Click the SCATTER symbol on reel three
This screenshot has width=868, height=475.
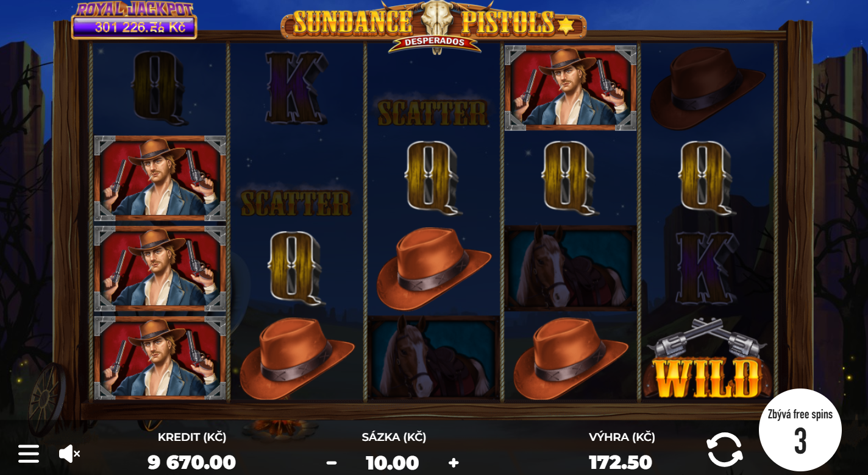click(x=433, y=113)
